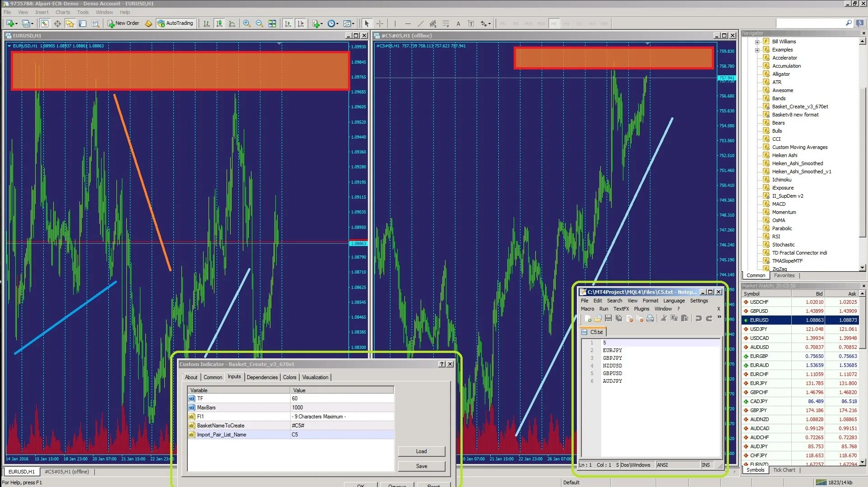The image size is (868, 487).
Task: Expand Bill Williams folder in Navigator
Action: (x=757, y=42)
